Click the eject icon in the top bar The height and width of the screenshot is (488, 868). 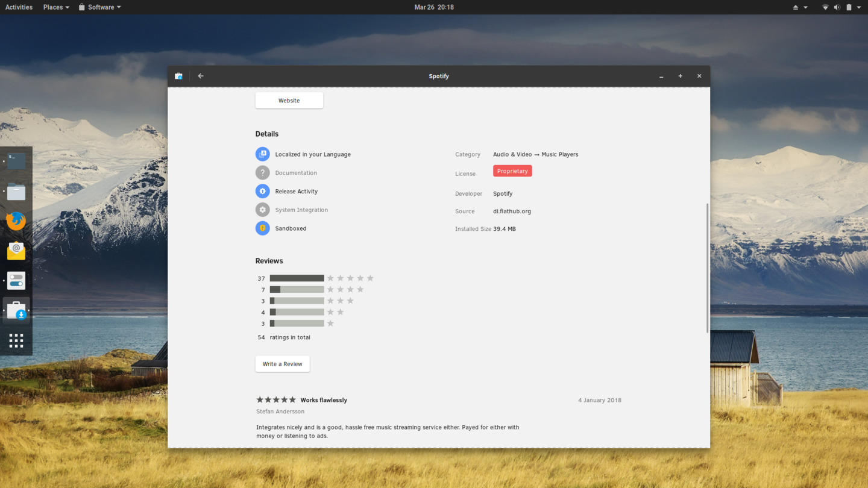point(795,7)
